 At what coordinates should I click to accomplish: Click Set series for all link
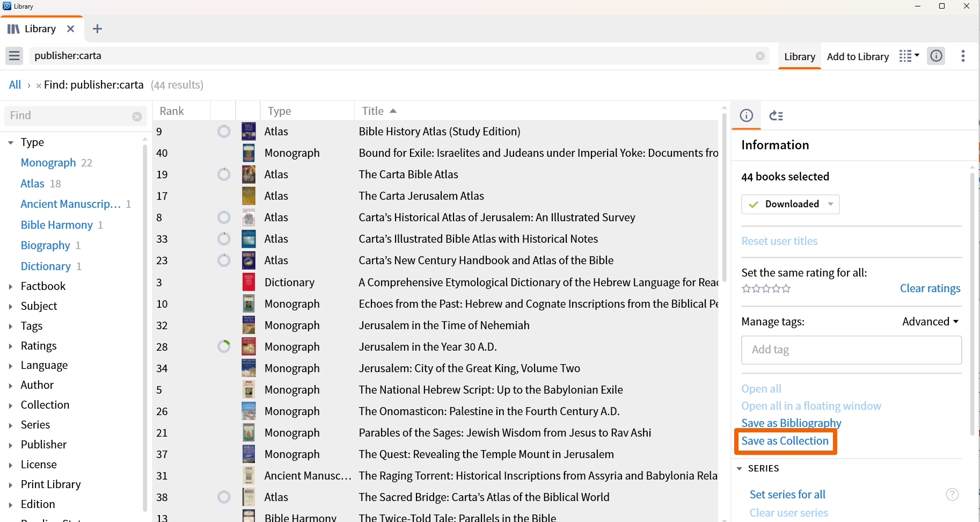point(787,495)
